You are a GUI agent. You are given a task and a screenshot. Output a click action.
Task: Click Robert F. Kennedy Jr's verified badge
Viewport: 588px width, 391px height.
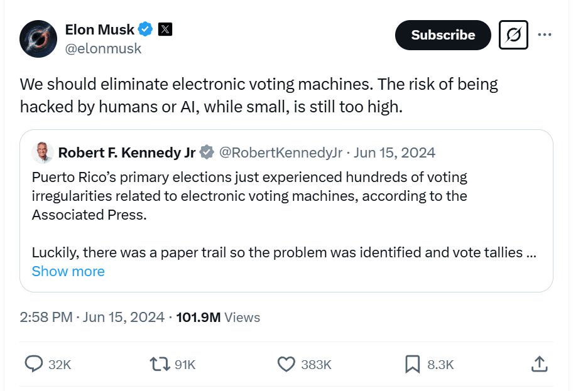coord(207,153)
